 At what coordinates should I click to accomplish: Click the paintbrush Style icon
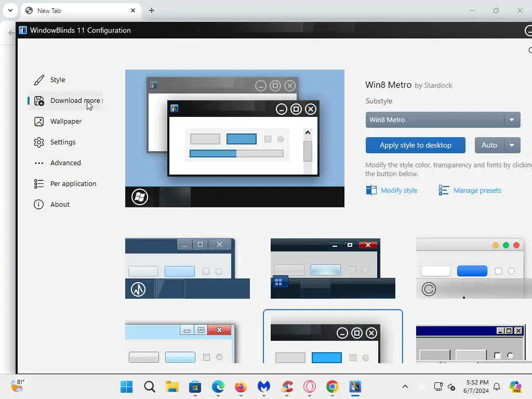point(39,80)
